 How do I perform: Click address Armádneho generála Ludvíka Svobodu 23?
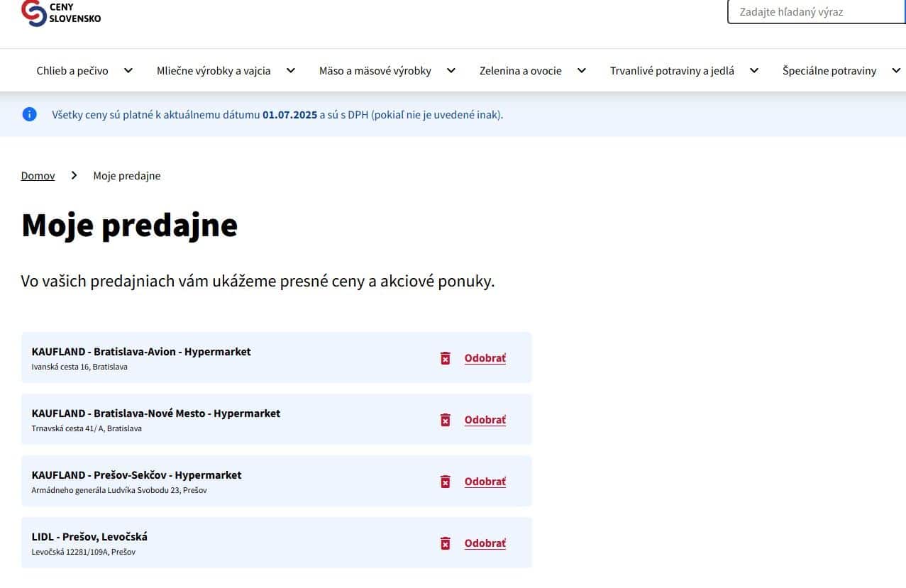tap(119, 491)
